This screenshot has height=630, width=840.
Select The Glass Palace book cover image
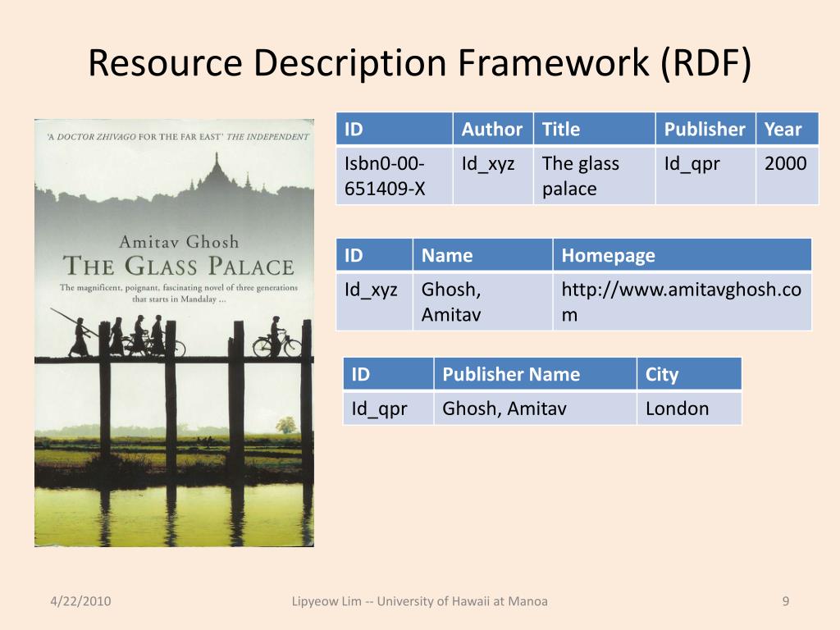coord(174,333)
